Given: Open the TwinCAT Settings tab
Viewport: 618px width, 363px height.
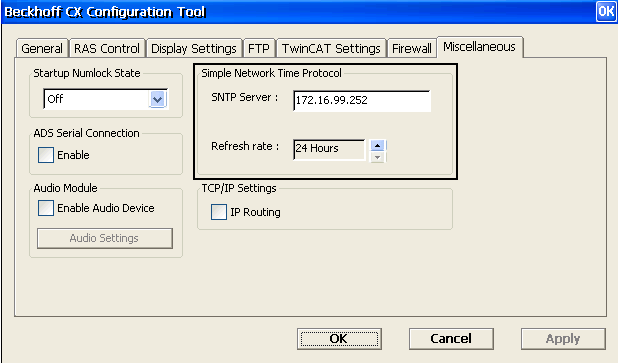Looking at the screenshot, I should click(331, 48).
